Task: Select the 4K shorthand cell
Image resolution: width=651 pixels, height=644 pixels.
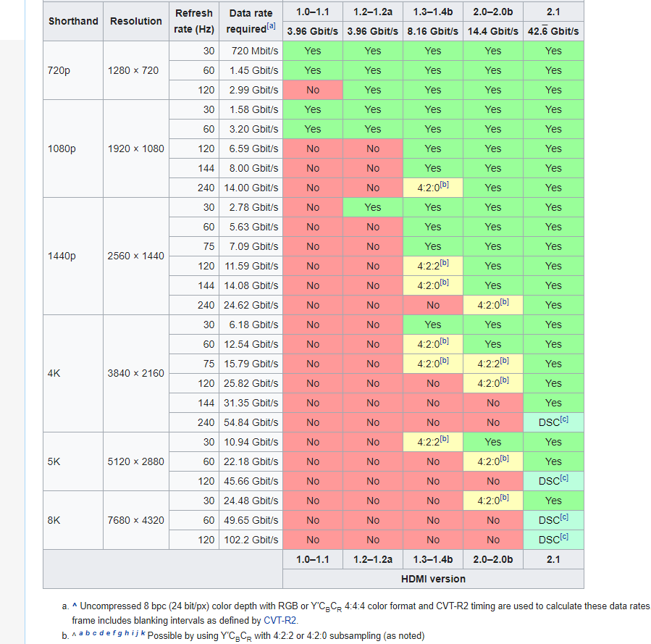Action: 73,373
